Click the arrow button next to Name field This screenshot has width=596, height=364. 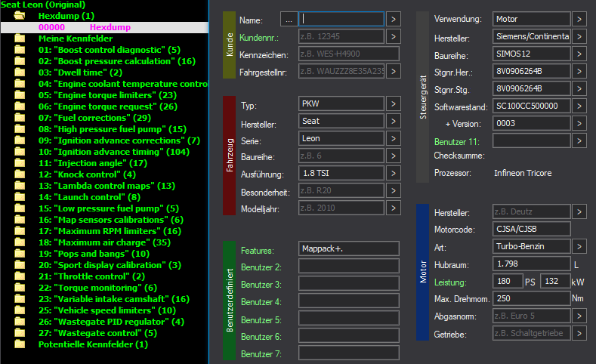(394, 19)
